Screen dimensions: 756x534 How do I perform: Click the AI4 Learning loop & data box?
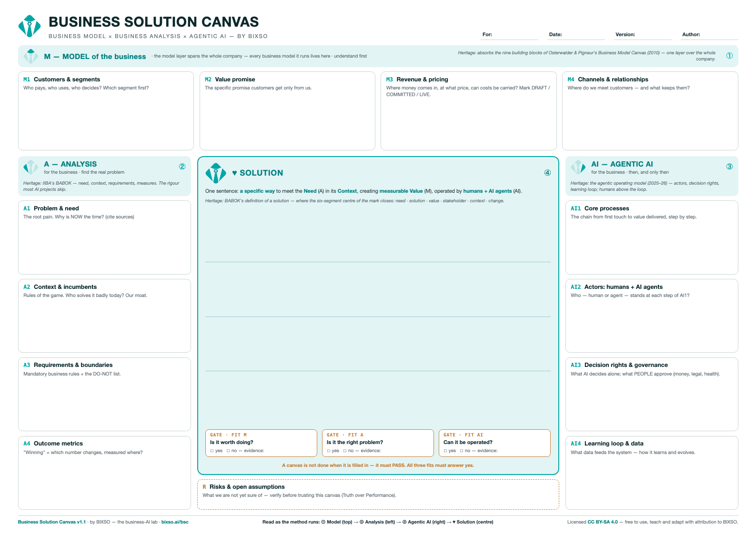pyautogui.click(x=652, y=473)
